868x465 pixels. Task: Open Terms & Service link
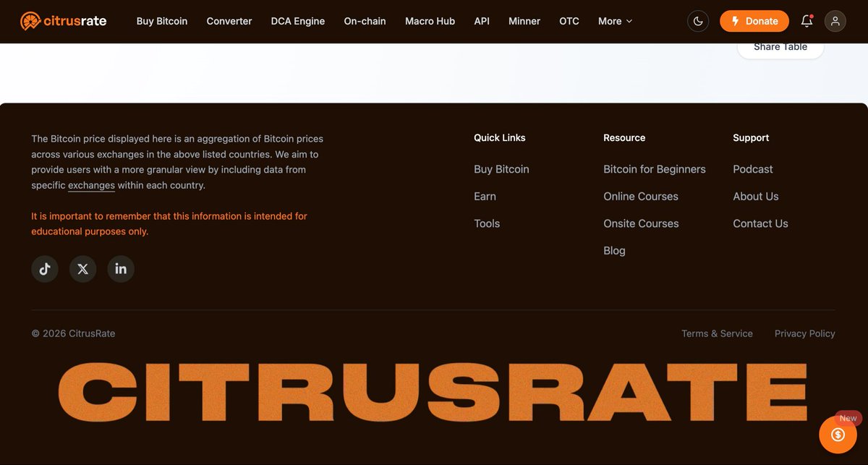(x=717, y=333)
